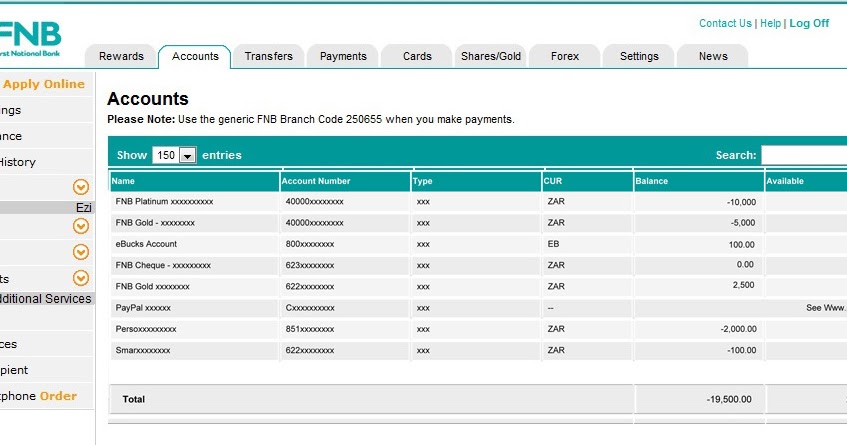Click the -2,000.00 balance value
The width and height of the screenshot is (847, 445).
[738, 329]
